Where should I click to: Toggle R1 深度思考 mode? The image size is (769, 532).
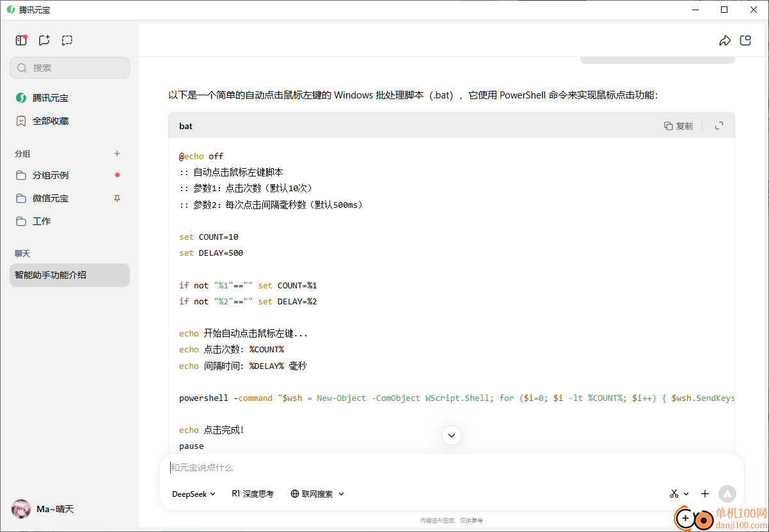(253, 494)
